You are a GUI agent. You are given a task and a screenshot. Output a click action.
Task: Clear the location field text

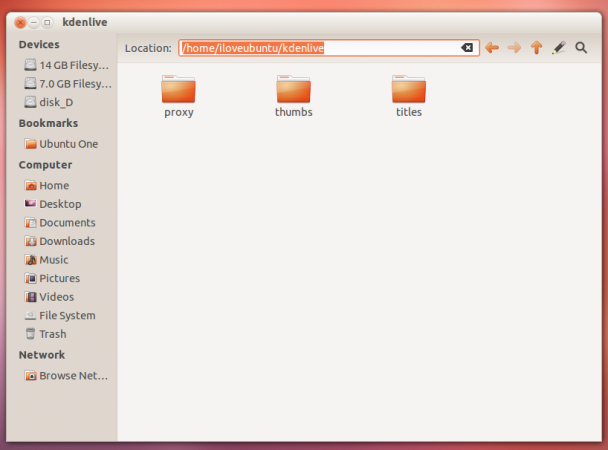pos(467,48)
